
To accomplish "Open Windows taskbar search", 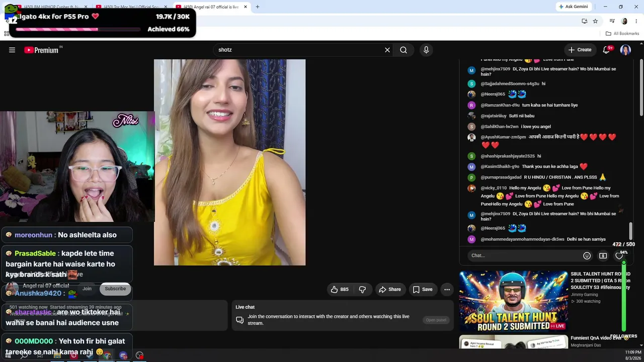I will 24,355.
